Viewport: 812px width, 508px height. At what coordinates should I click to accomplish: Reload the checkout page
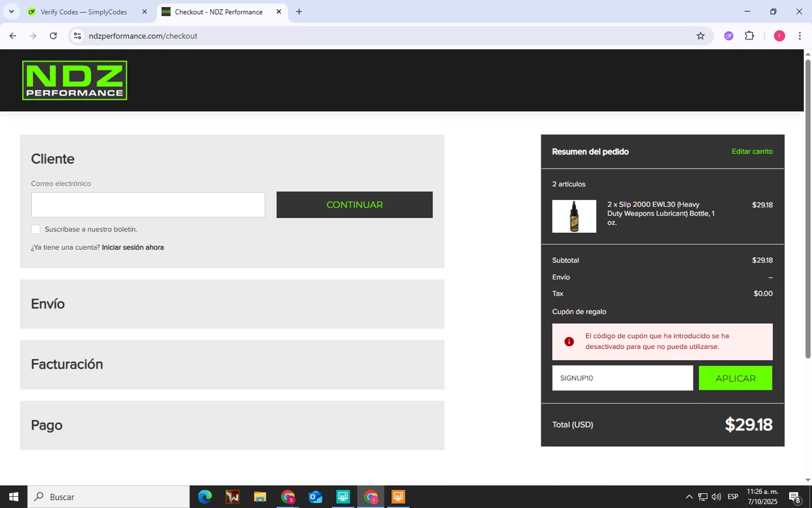(x=53, y=36)
